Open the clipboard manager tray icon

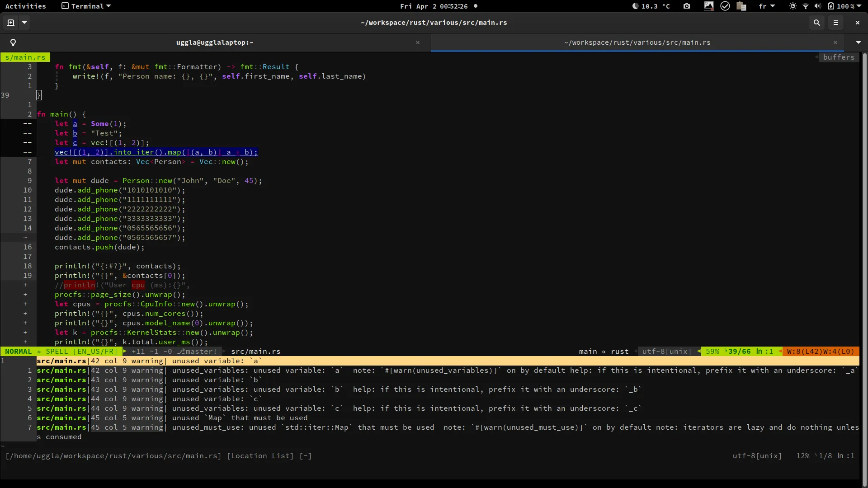[741, 6]
